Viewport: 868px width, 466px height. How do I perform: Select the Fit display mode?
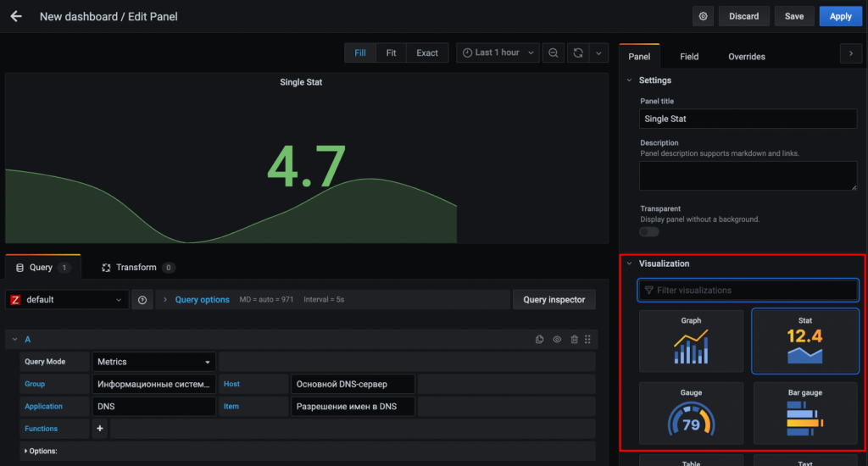[391, 53]
